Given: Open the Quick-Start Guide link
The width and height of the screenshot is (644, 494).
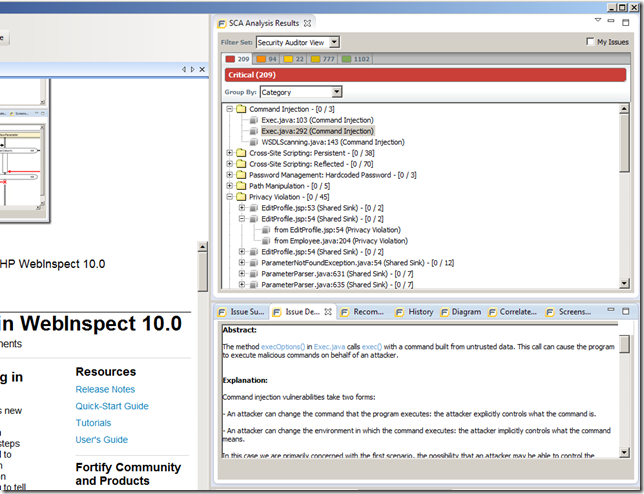Looking at the screenshot, I should click(112, 406).
